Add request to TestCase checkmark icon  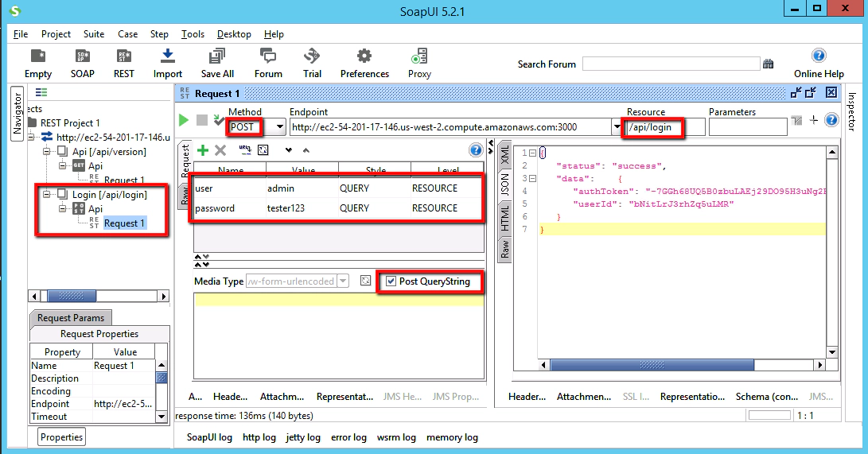(x=219, y=120)
